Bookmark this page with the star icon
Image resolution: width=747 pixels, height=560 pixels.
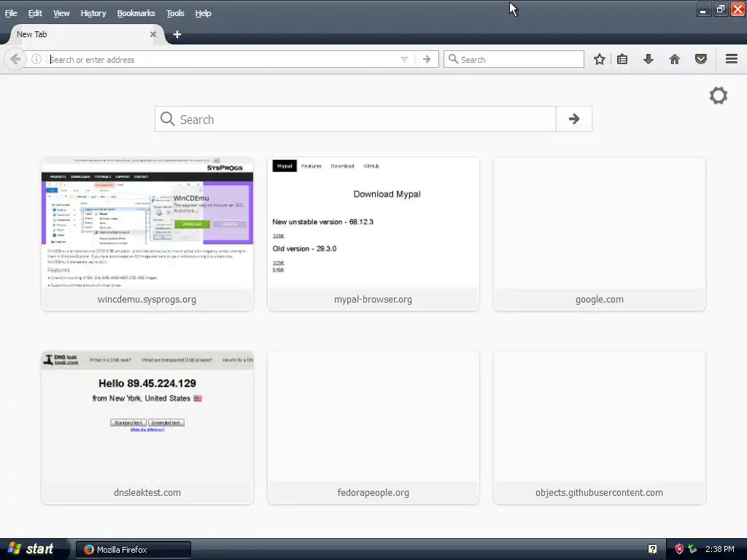pos(600,59)
